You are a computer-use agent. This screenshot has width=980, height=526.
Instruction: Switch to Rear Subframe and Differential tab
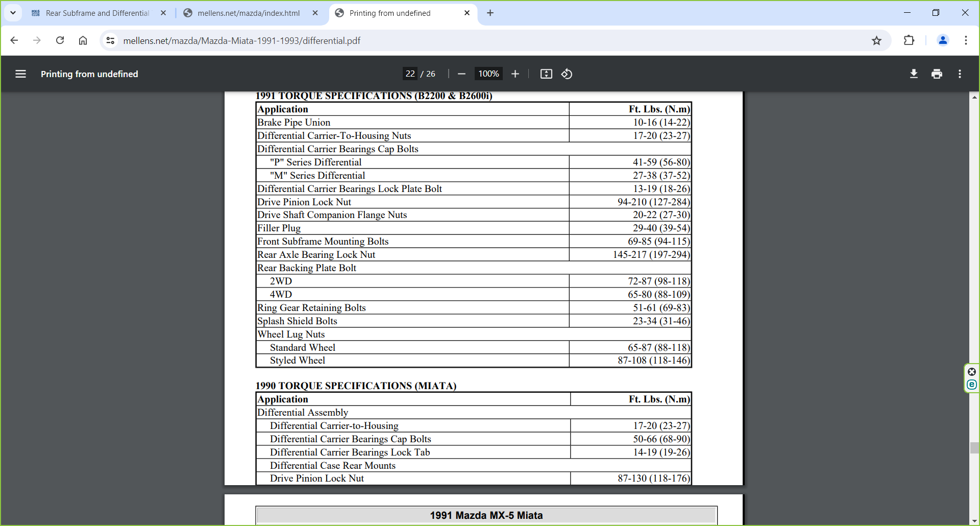tap(97, 13)
